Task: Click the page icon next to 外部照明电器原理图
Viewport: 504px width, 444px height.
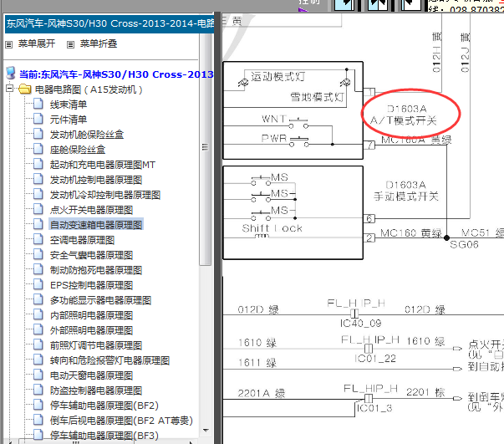Action: (x=38, y=330)
